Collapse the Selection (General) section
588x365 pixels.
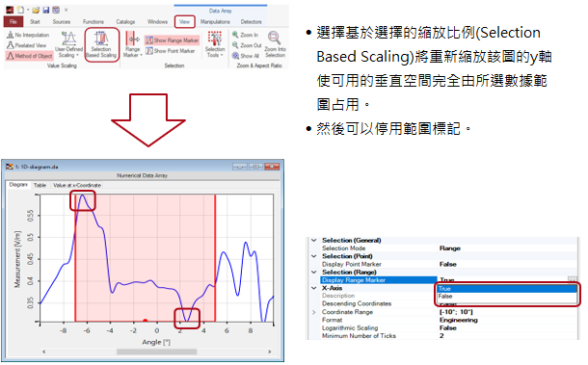pyautogui.click(x=314, y=240)
